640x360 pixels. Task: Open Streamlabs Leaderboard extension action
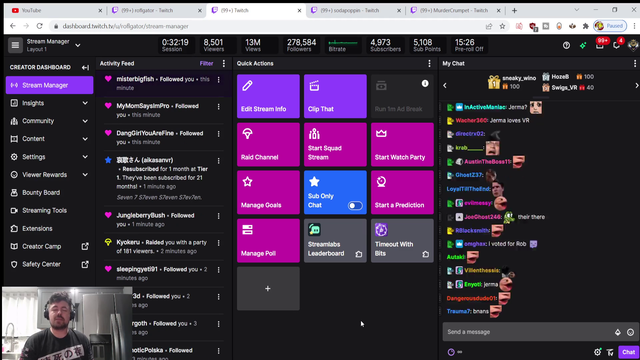tap(335, 241)
